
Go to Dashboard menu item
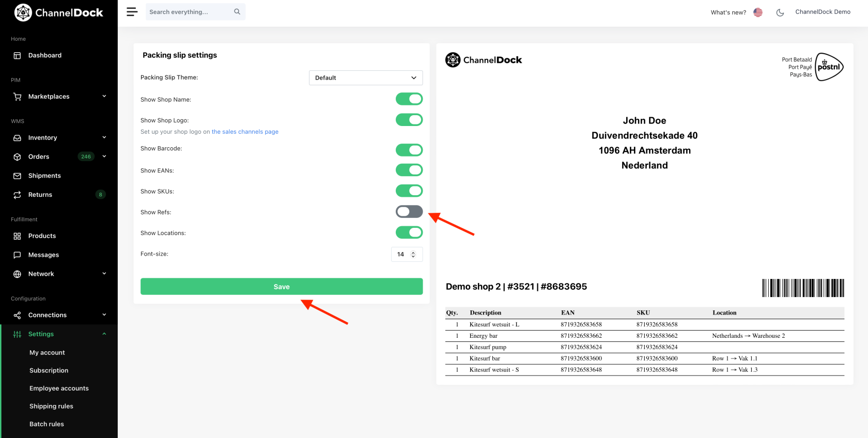[x=45, y=55]
